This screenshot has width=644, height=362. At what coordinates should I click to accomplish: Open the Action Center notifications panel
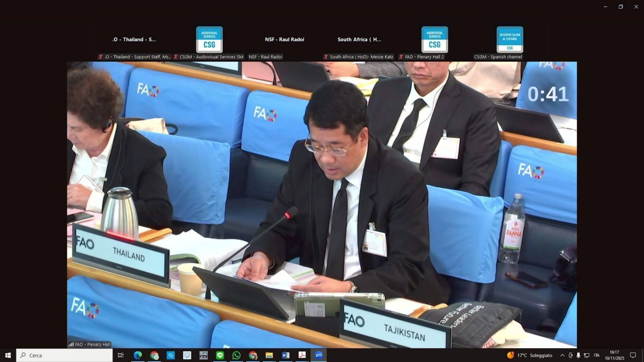coord(633,355)
